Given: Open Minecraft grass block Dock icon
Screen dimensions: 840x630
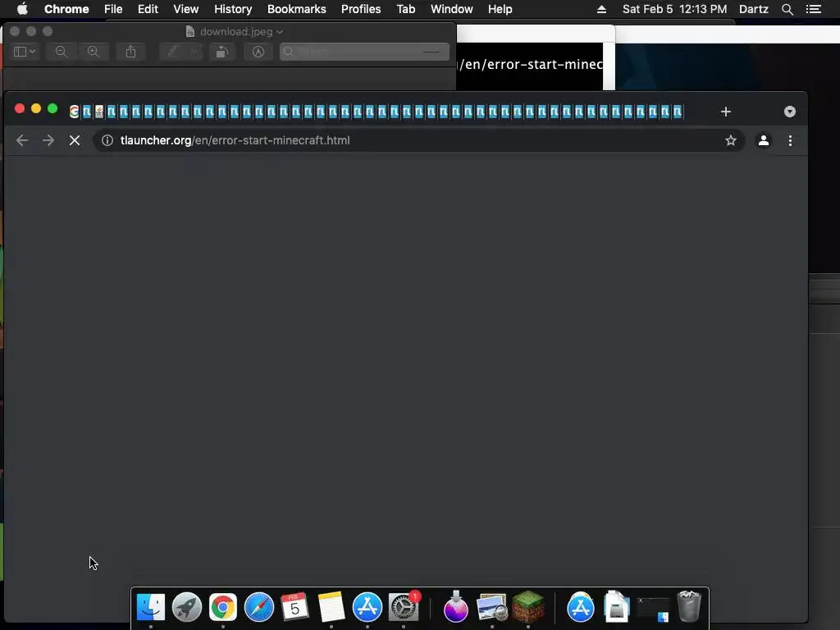Looking at the screenshot, I should pos(527,606).
